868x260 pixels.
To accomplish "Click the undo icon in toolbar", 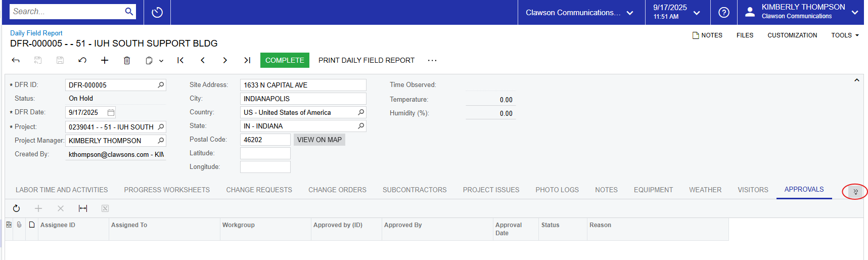I will click(x=82, y=60).
